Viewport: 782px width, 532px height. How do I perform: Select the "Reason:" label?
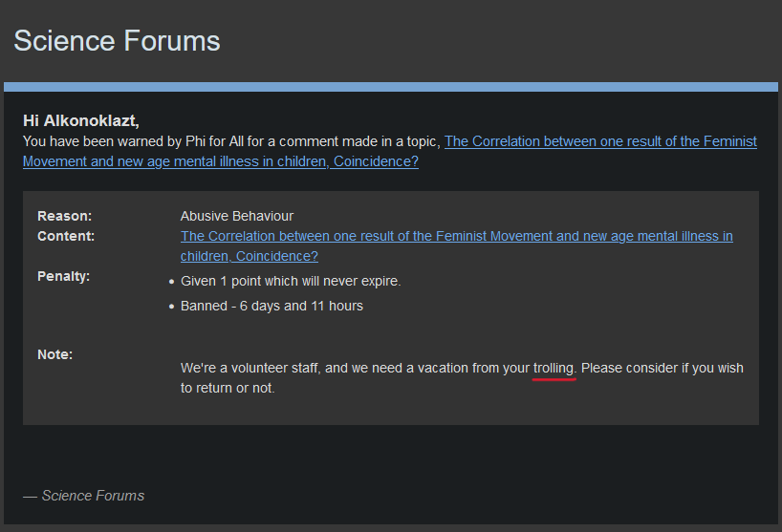64,216
